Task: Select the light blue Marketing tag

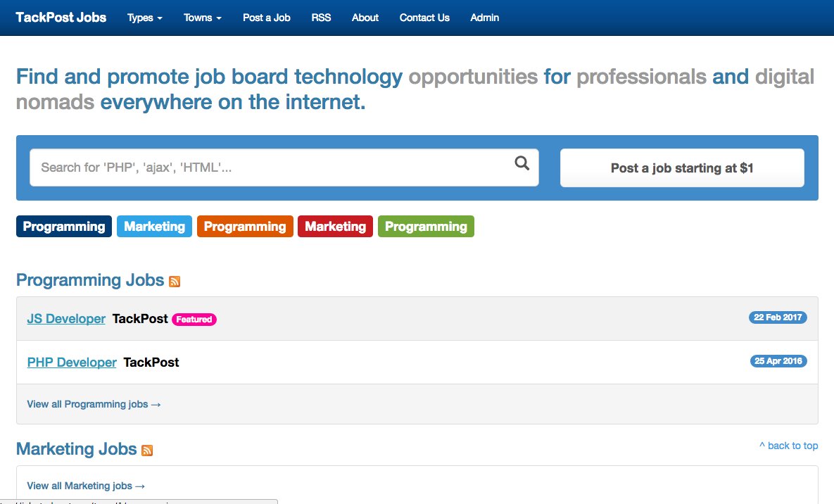Action: pyautogui.click(x=154, y=227)
